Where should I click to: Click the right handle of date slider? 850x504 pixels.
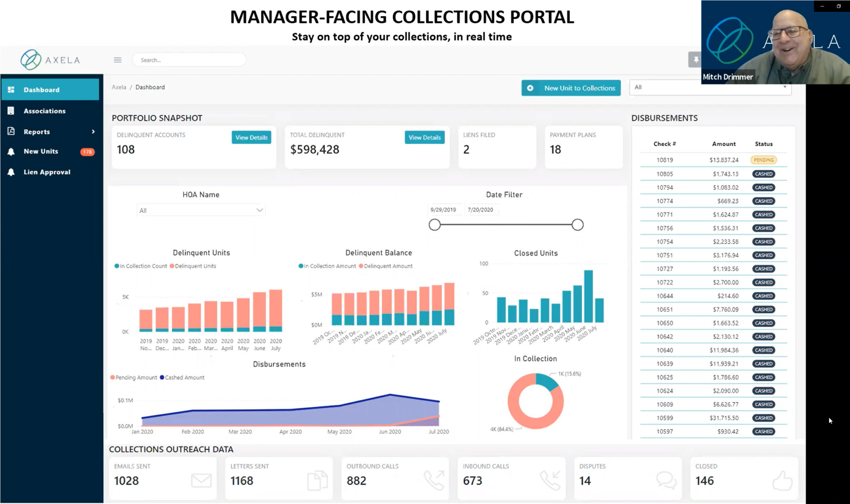pos(577,225)
